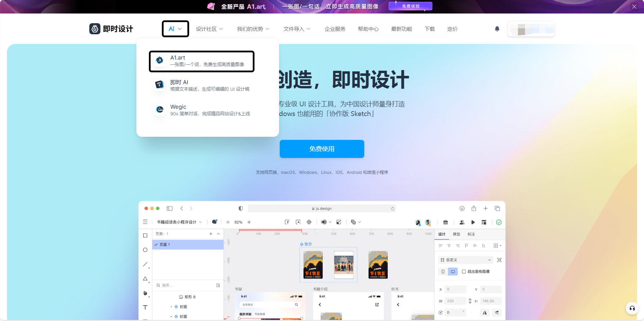Click the browser share icon in preview
The width and height of the screenshot is (644, 321).
[474, 208]
